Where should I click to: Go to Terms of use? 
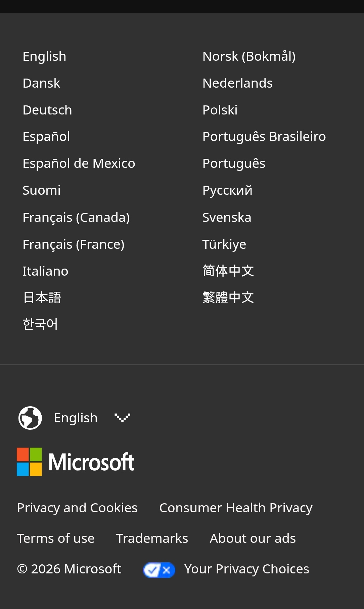coord(56,538)
